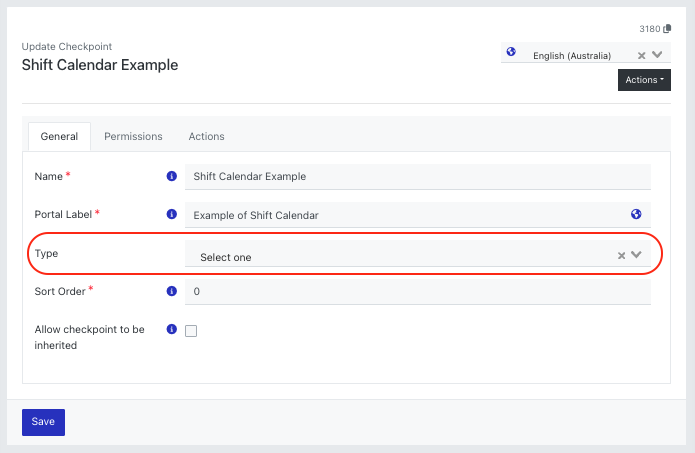Expand the language dropdown chevron
This screenshot has height=453, width=695.
click(x=657, y=55)
